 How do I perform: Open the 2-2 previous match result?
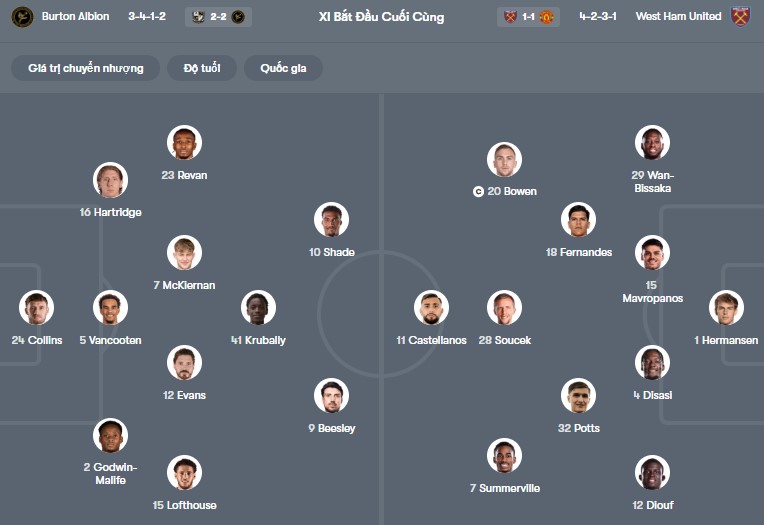[218, 17]
